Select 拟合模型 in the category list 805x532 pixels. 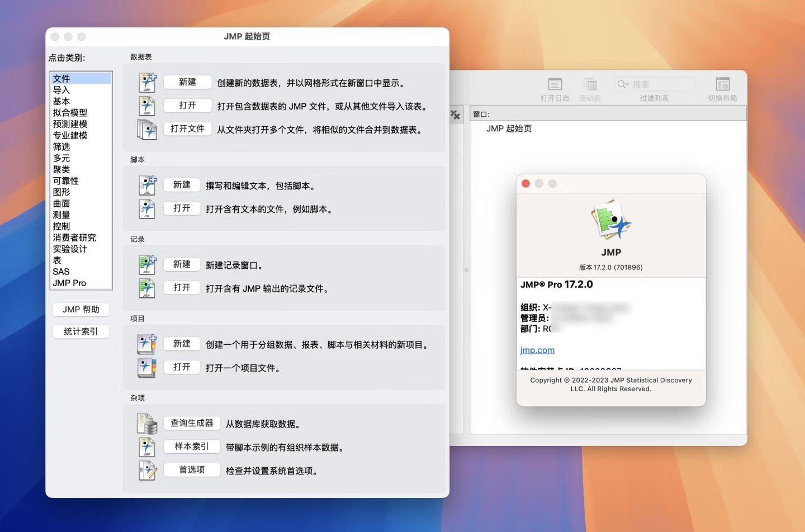[x=70, y=112]
